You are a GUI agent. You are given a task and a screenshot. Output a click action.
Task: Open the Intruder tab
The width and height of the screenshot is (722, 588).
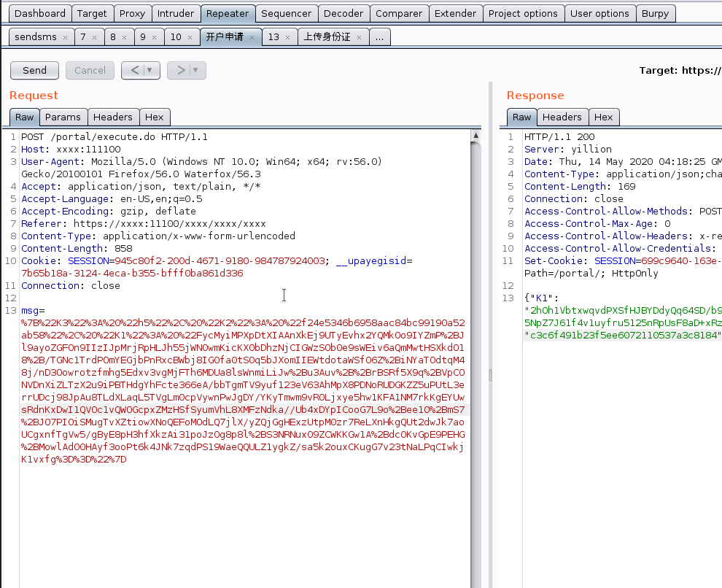176,13
